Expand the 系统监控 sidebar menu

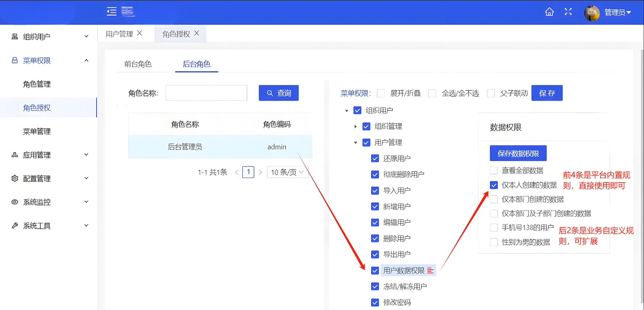pos(86,202)
